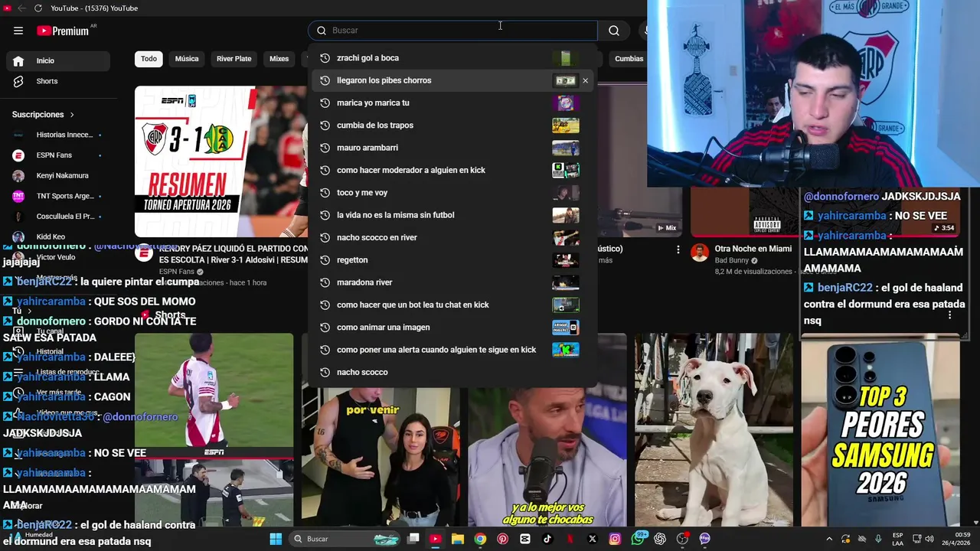Pick suggestion 'nacho scocco en river'

click(x=452, y=237)
